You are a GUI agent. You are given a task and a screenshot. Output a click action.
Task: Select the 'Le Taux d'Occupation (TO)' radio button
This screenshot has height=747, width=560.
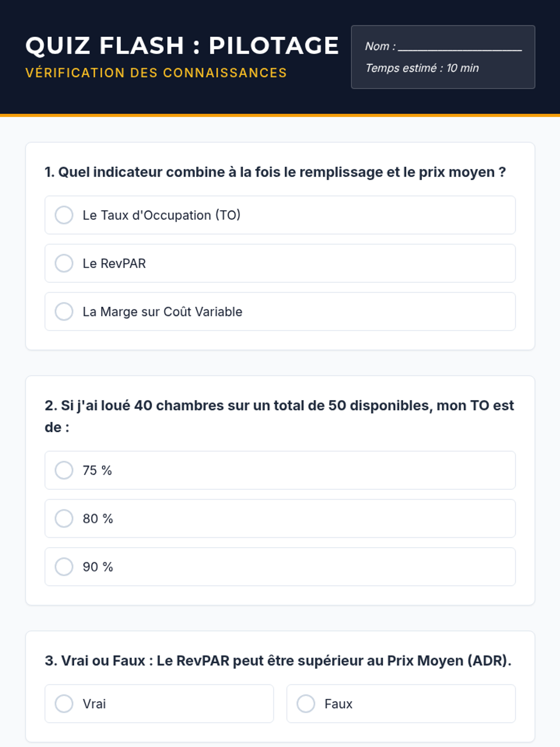(x=64, y=215)
